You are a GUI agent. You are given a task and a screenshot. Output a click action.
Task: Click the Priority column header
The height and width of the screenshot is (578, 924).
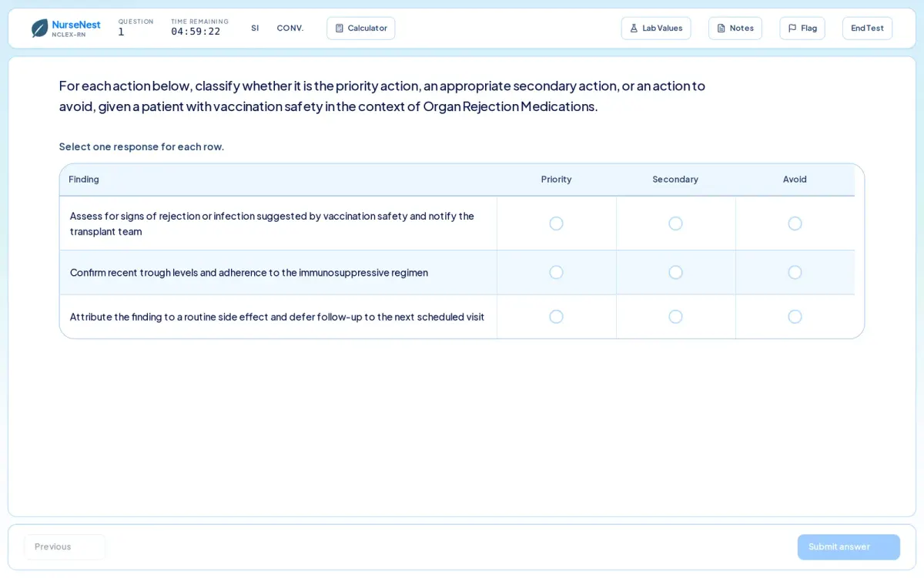[x=556, y=180]
